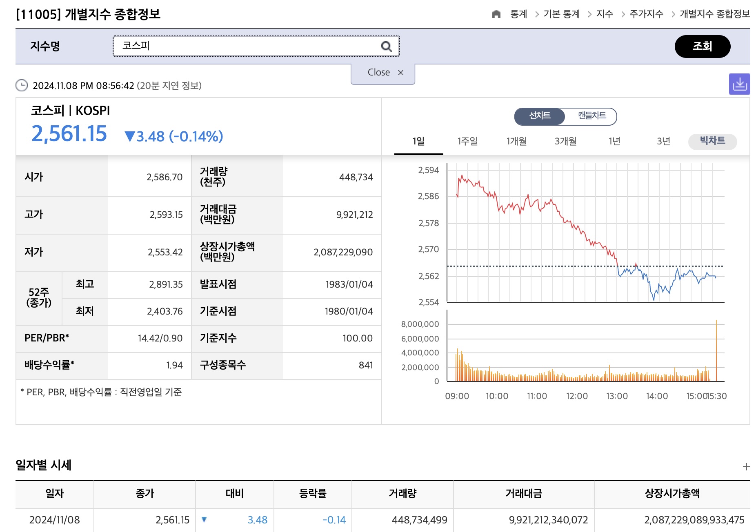
Task: Click the 등락률 column header
Action: click(313, 494)
